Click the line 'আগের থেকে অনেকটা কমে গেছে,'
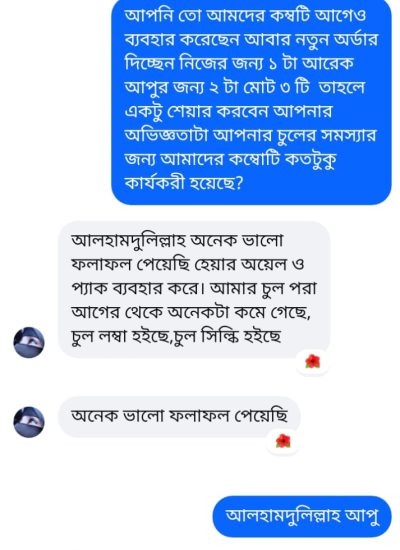 pyautogui.click(x=191, y=313)
